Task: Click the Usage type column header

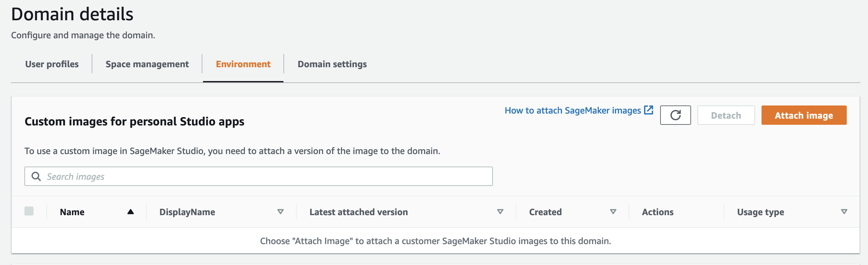Action: pos(760,212)
